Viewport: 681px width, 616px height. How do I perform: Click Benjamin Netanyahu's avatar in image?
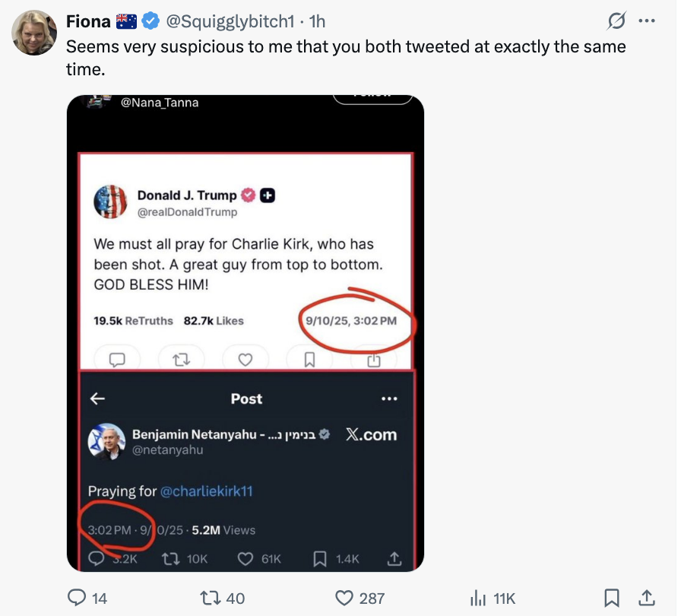pyautogui.click(x=106, y=441)
